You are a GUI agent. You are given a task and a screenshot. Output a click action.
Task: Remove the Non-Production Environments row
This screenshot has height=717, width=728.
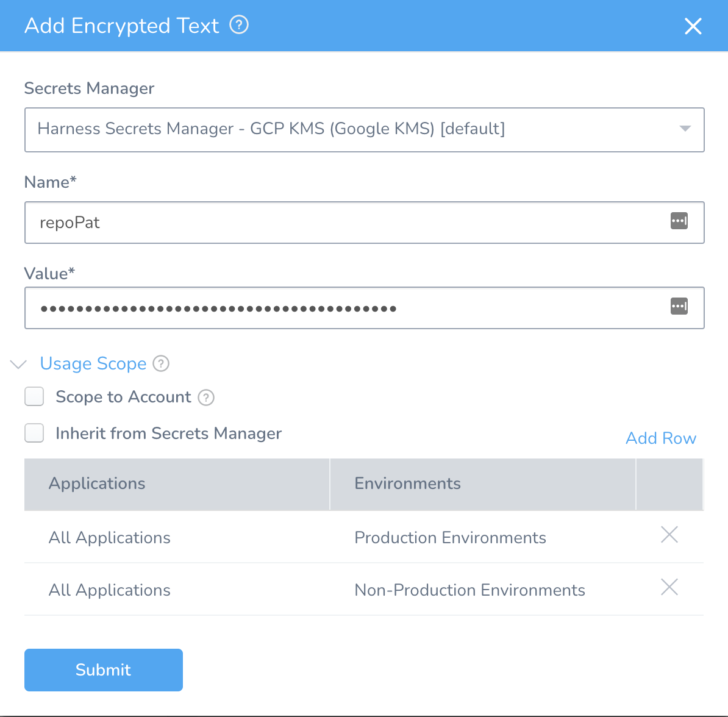pyautogui.click(x=669, y=588)
